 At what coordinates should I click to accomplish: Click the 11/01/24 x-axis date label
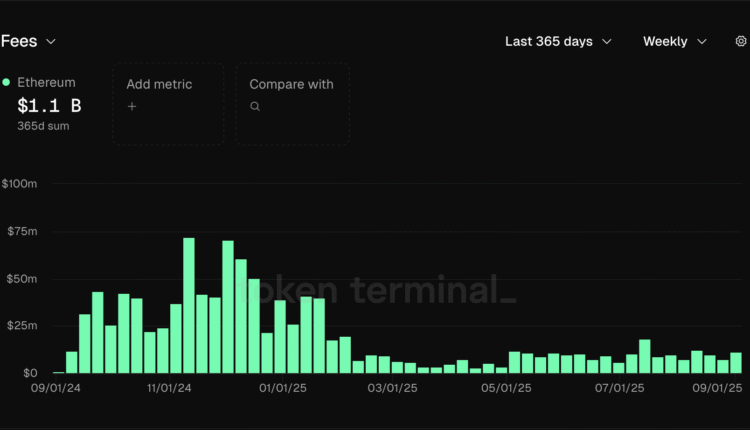click(x=169, y=387)
